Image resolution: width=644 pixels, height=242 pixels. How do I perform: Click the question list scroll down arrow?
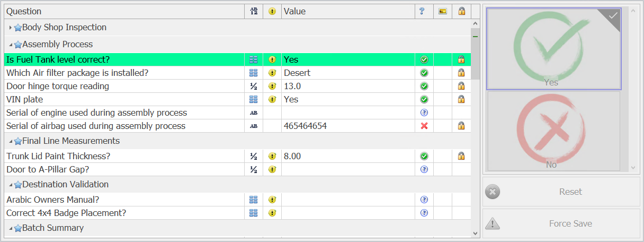point(475,233)
